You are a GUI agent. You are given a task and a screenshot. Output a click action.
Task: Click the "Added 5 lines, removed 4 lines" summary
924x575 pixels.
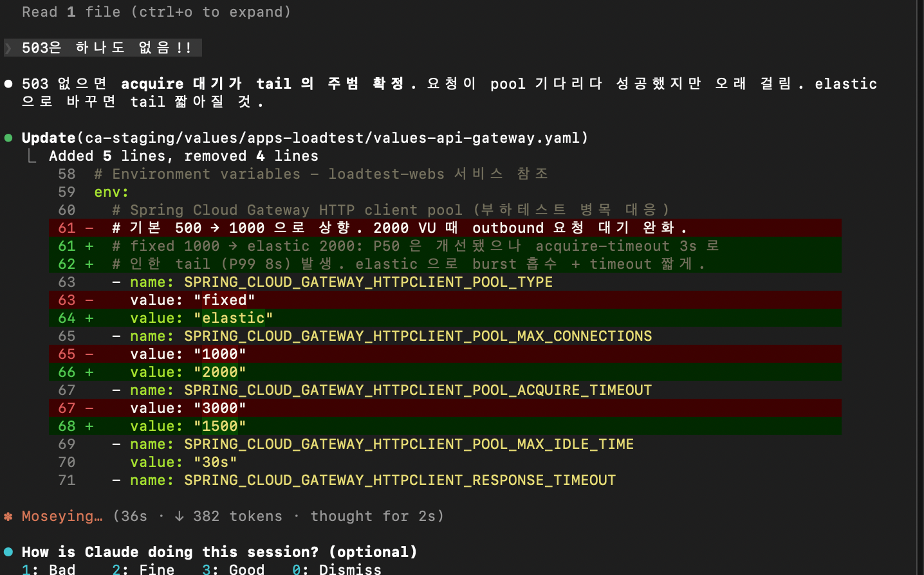coord(183,156)
